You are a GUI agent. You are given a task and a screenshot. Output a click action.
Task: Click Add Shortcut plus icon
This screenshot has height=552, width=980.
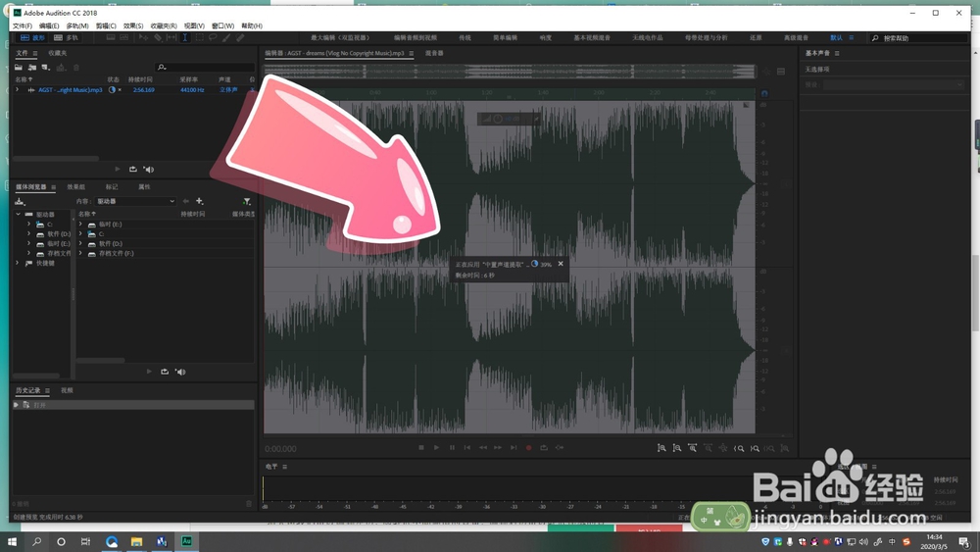199,201
